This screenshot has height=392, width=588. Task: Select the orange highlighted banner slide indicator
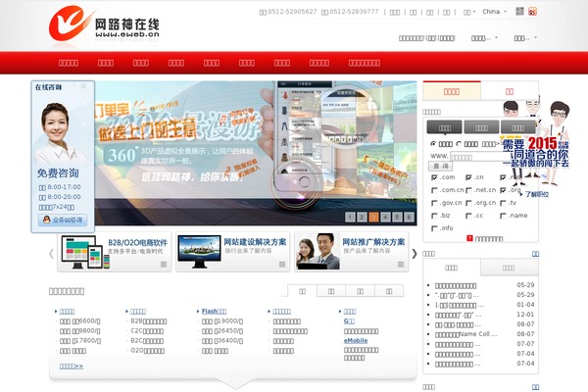(373, 217)
